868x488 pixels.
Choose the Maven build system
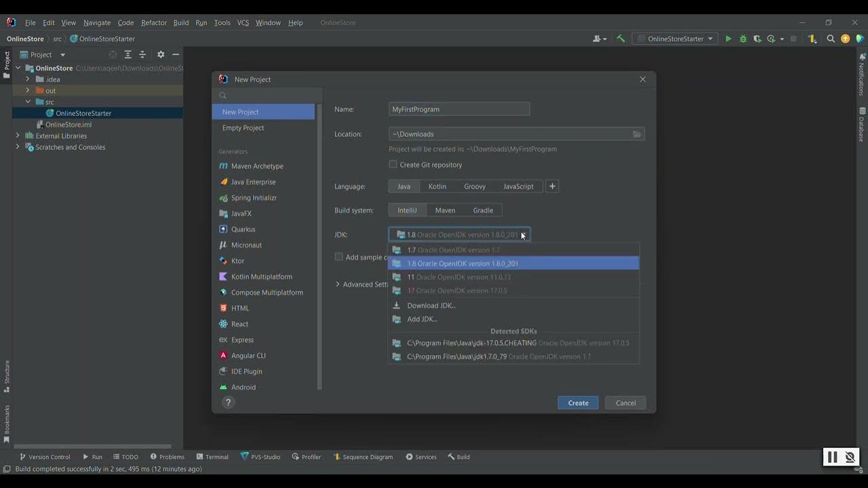445,210
